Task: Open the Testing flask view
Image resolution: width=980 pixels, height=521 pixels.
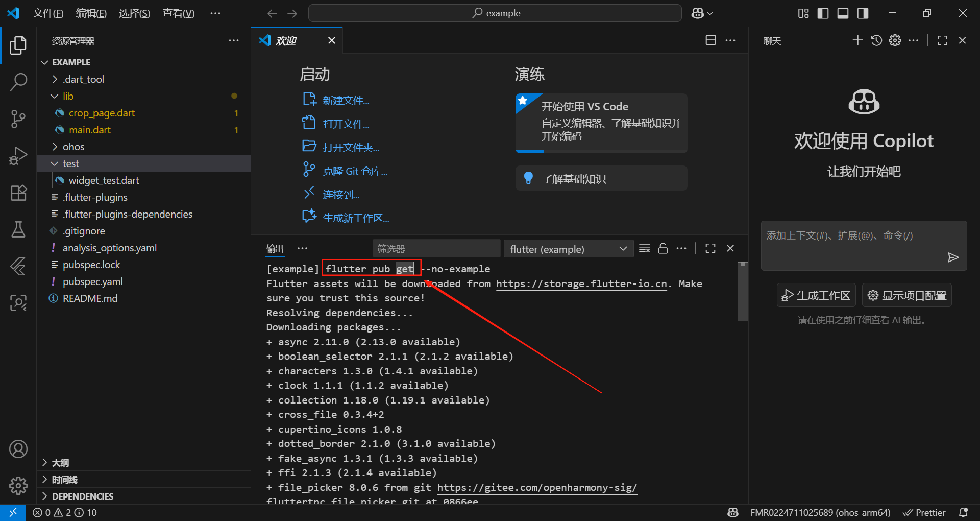Action: (18, 229)
